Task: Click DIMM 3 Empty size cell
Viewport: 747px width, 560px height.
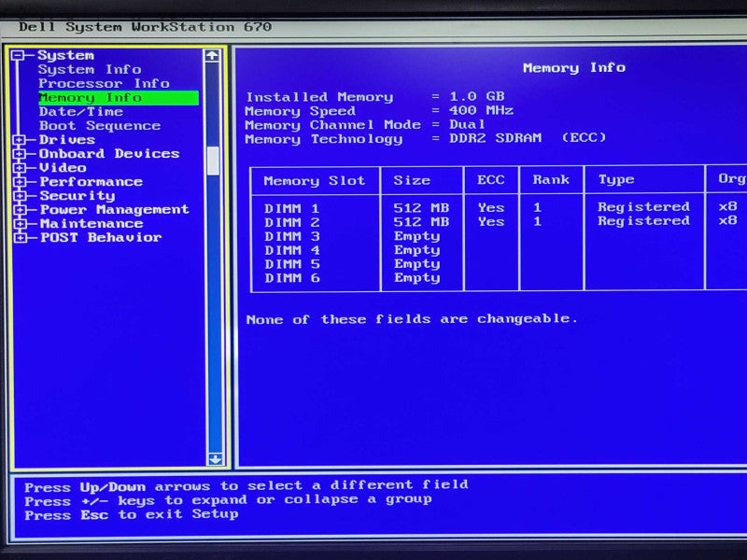Action: [416, 237]
